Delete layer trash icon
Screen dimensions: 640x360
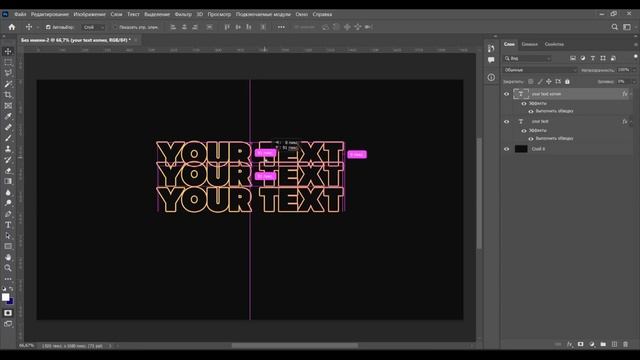click(625, 344)
